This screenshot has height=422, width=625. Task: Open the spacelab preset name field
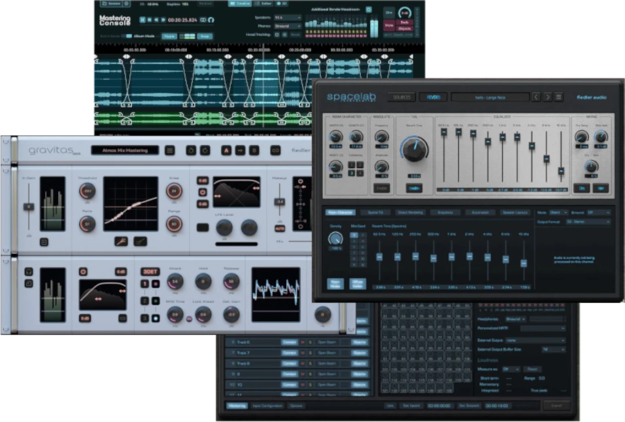pyautogui.click(x=490, y=97)
